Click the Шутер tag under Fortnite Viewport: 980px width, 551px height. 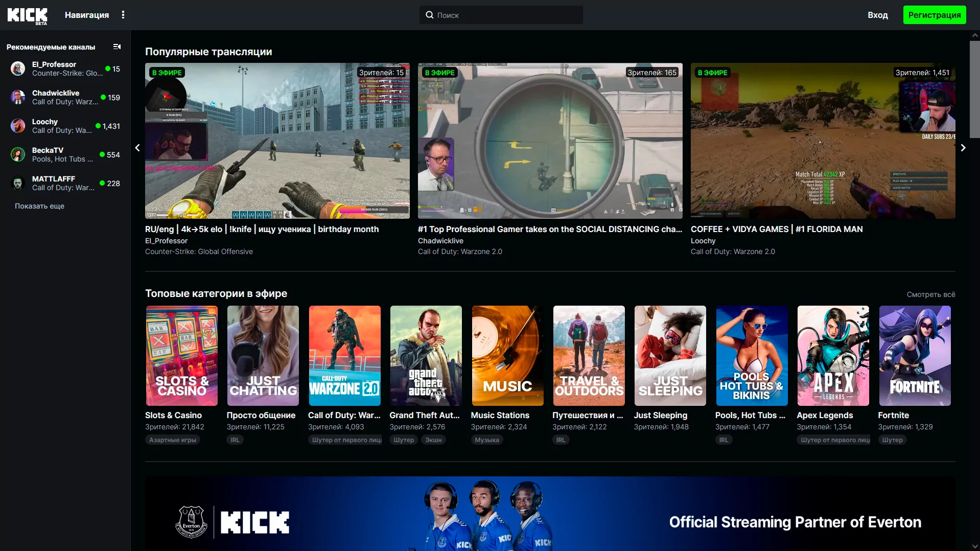pyautogui.click(x=892, y=440)
